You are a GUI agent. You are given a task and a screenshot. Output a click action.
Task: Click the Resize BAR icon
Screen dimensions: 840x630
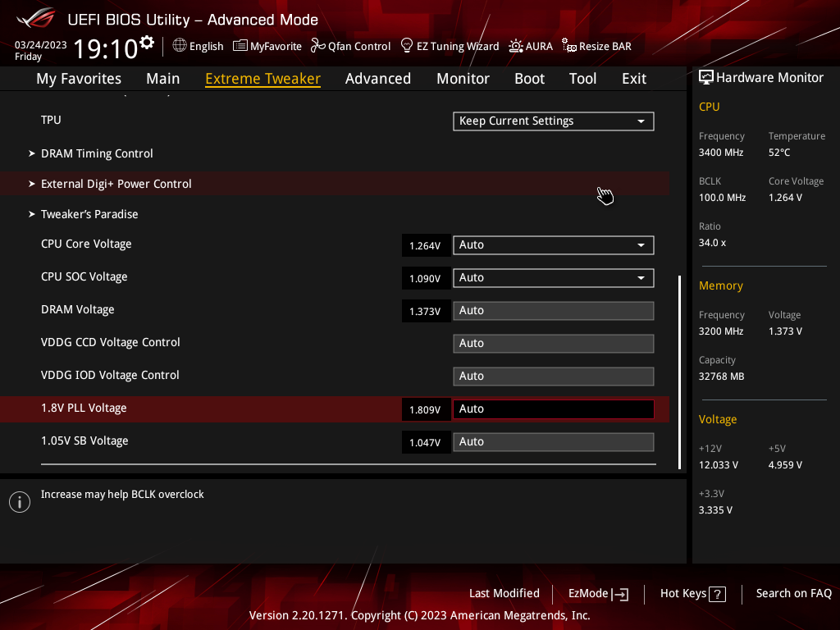tap(569, 46)
